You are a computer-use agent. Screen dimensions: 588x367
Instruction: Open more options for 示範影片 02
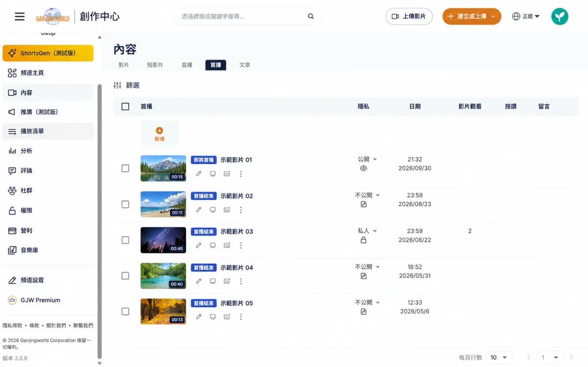(241, 210)
